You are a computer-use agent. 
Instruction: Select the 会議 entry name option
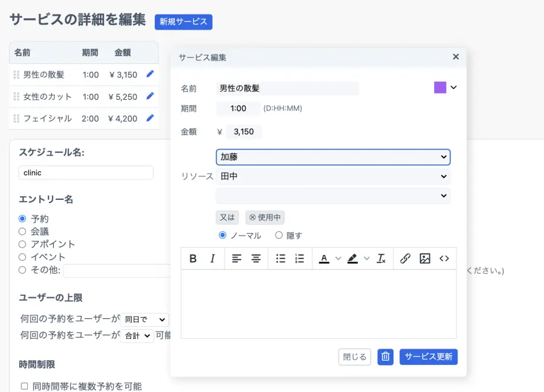coord(22,231)
